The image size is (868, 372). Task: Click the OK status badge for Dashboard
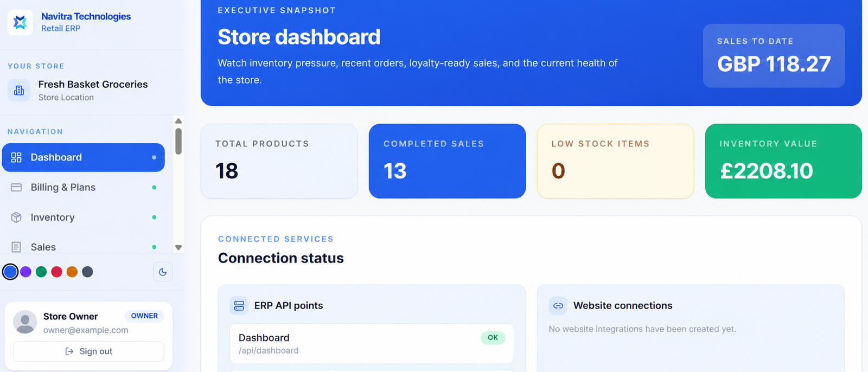click(493, 338)
